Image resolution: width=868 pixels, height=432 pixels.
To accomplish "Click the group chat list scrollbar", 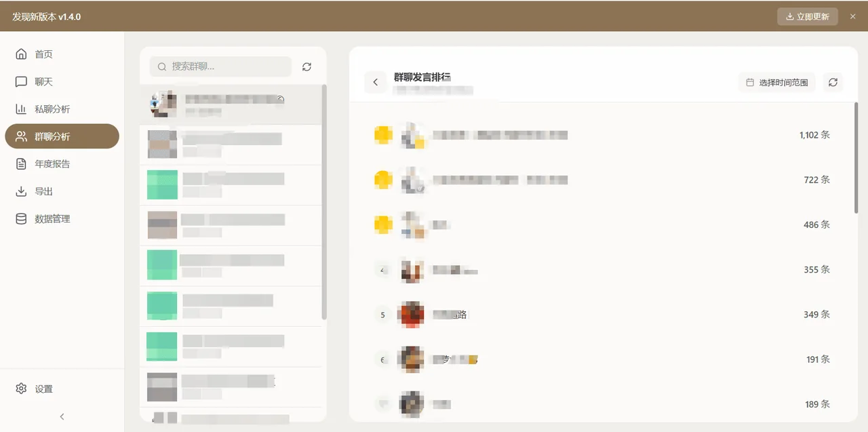I will tap(324, 201).
